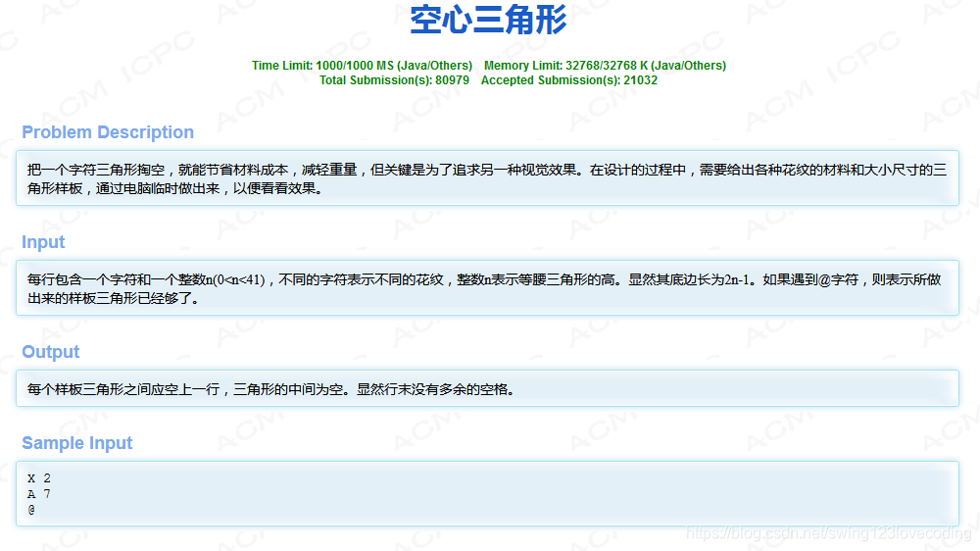The image size is (980, 551).
Task: Click the Time Limit 1000/1000 MS text
Action: tap(362, 66)
